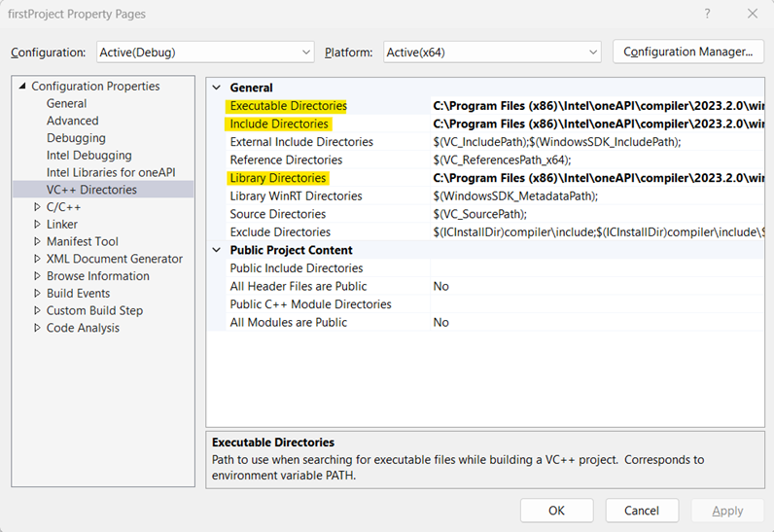This screenshot has height=532, width=774.
Task: Expand the C/C++ tree node
Action: (x=37, y=207)
